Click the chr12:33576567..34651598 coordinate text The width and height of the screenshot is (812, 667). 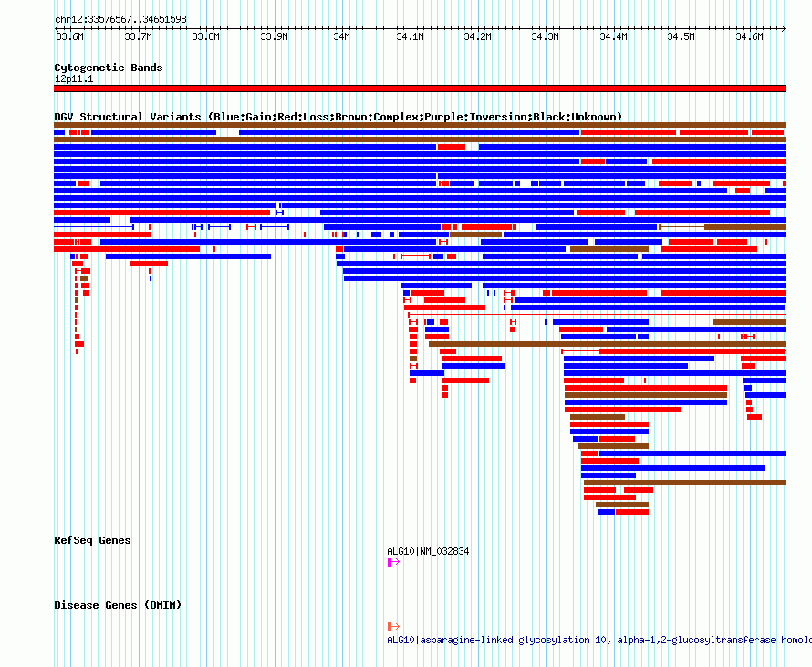(x=120, y=20)
